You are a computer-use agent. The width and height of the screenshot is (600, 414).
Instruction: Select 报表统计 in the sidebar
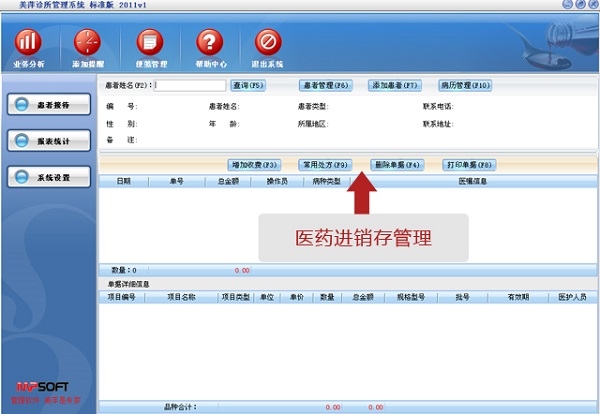click(x=49, y=141)
